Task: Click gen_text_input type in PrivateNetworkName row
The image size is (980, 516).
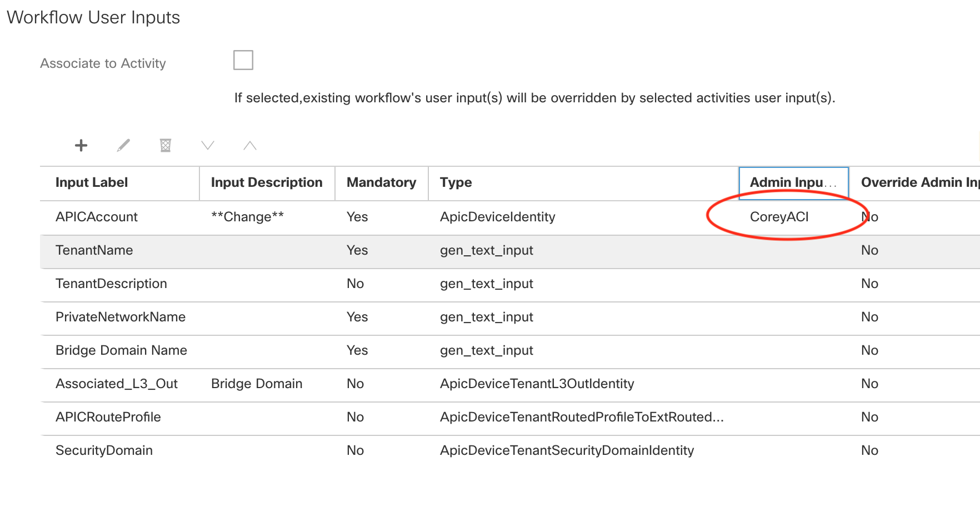Action: (x=487, y=317)
